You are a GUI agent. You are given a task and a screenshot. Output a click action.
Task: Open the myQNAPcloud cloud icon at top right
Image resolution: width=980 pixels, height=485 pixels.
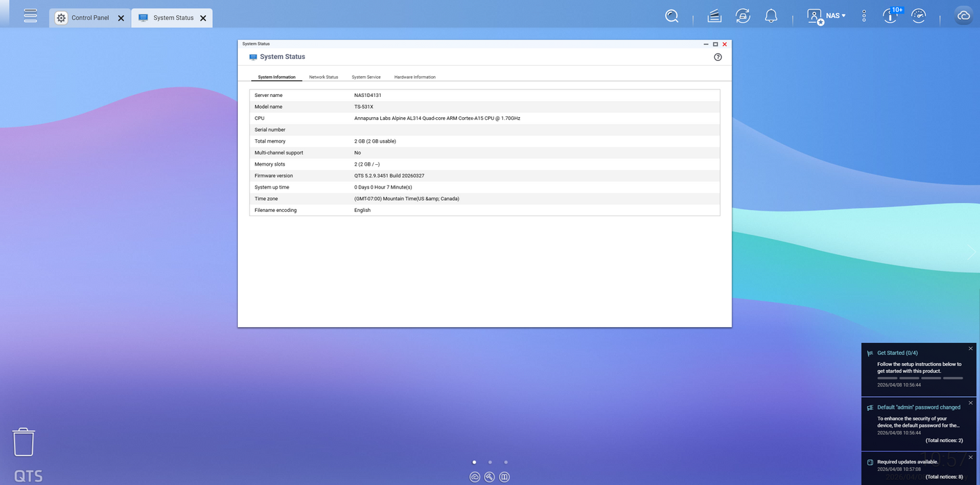(963, 16)
